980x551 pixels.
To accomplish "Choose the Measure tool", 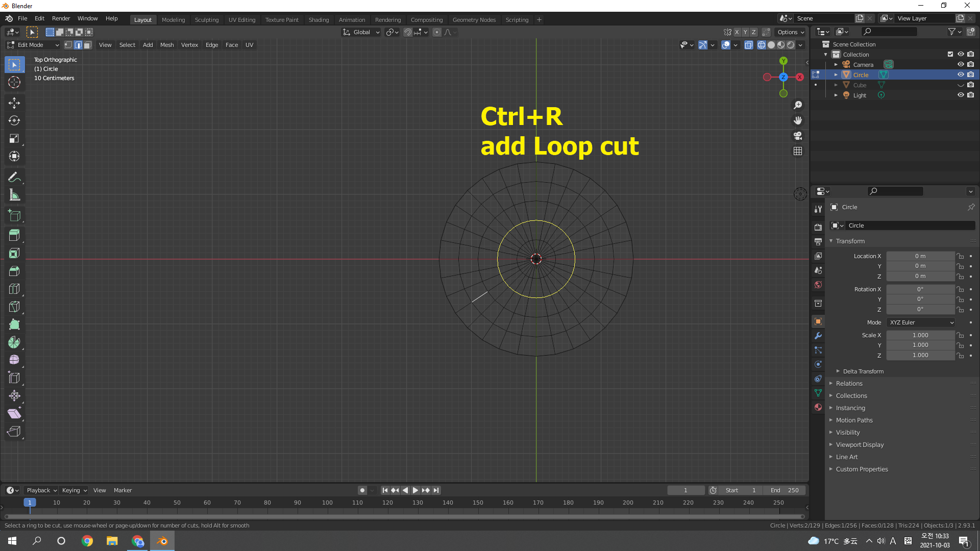I will pos(14,195).
